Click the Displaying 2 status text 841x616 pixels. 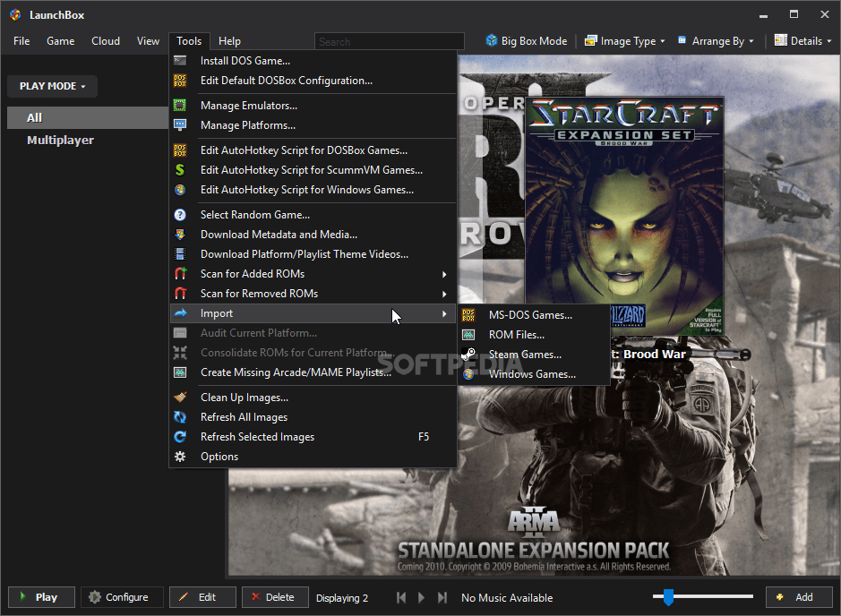[x=342, y=598]
